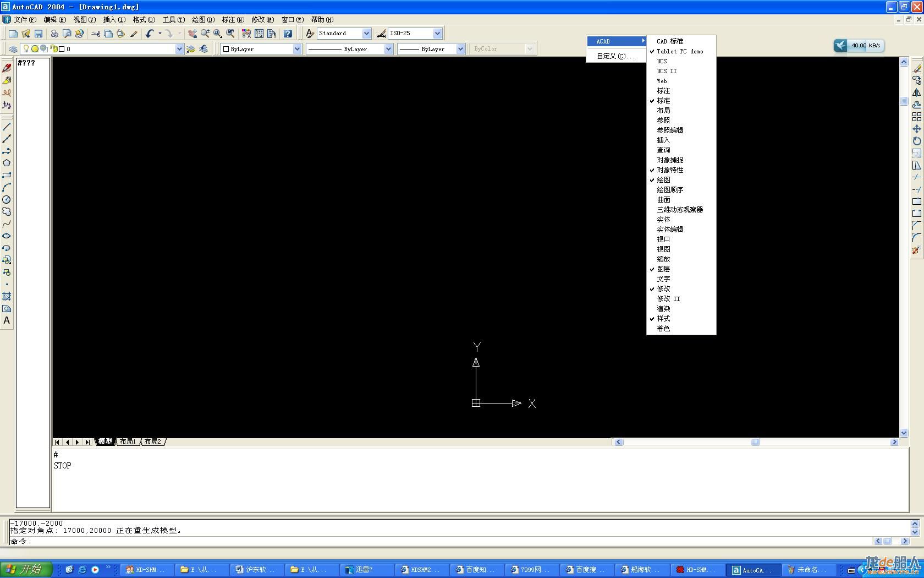The height and width of the screenshot is (578, 924).
Task: Click the New drawing icon
Action: tap(13, 34)
